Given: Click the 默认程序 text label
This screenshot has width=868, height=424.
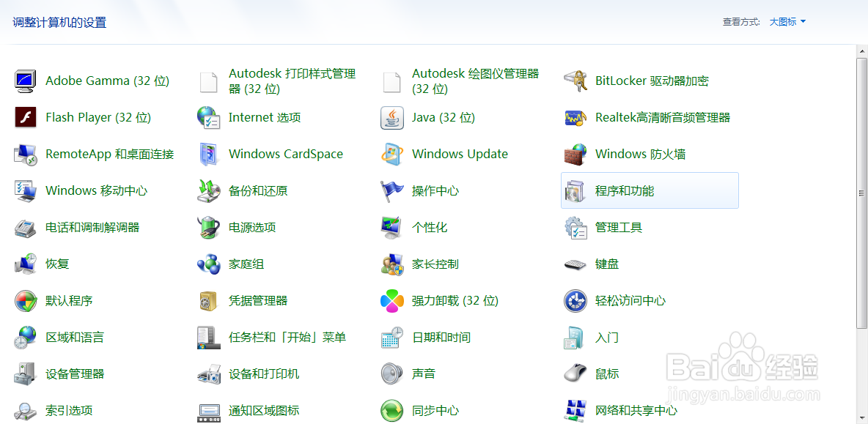Looking at the screenshot, I should (x=69, y=301).
